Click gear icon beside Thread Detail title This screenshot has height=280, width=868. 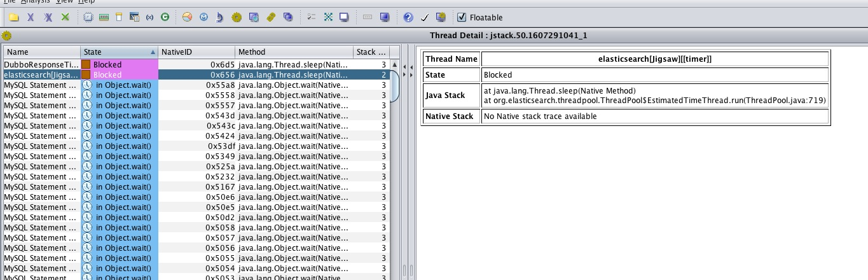click(7, 36)
